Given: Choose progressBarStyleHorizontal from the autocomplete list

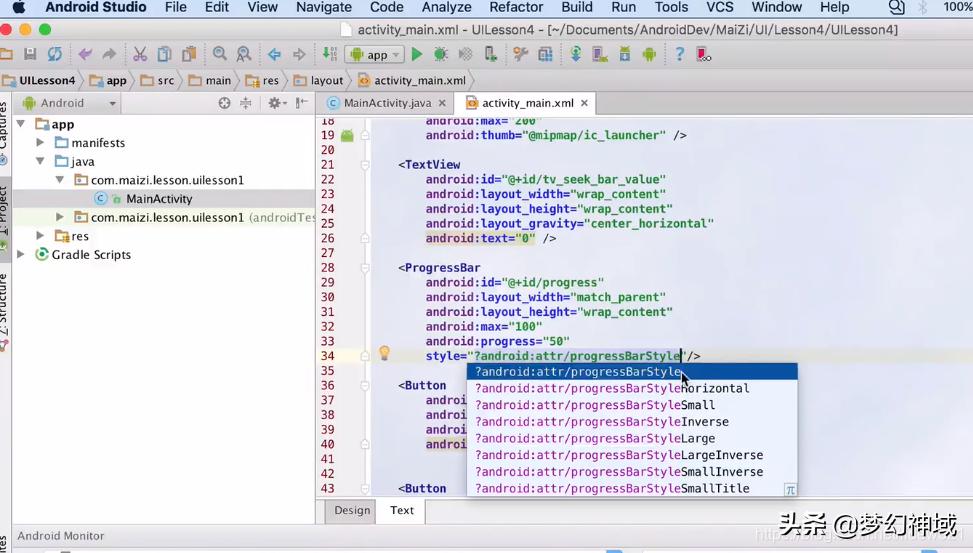Looking at the screenshot, I should pyautogui.click(x=612, y=388).
